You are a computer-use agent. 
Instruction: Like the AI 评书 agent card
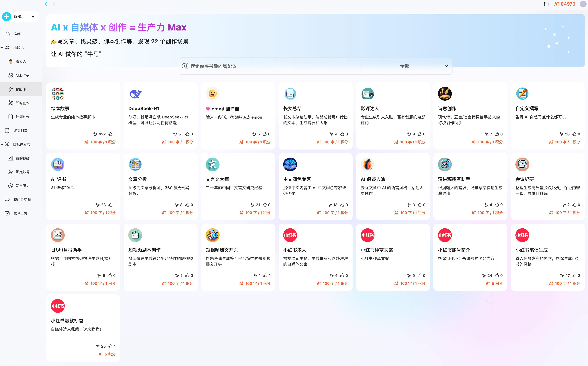pos(110,205)
